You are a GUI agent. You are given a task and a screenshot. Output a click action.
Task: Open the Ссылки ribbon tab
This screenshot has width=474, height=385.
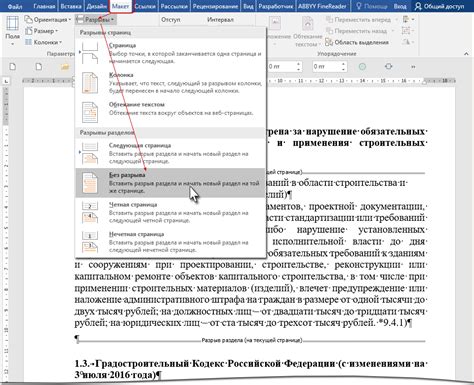tap(145, 6)
